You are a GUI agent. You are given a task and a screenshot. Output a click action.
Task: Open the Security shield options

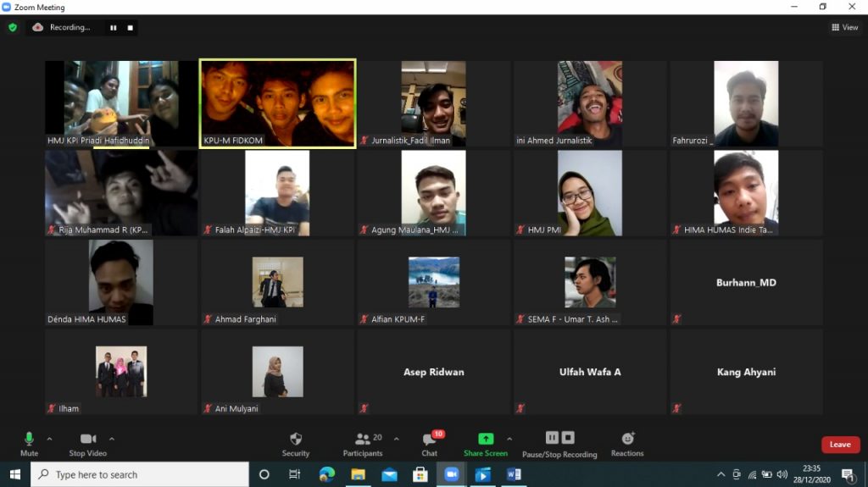pyautogui.click(x=295, y=443)
